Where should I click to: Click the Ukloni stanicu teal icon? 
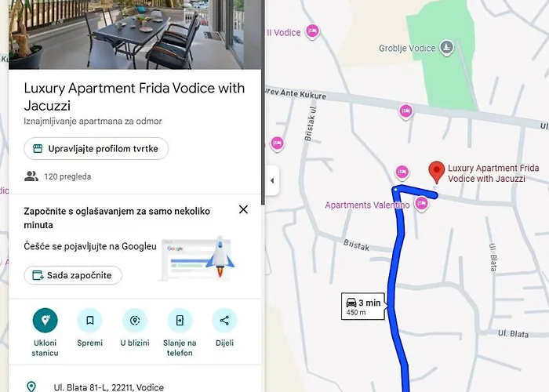[45, 320]
